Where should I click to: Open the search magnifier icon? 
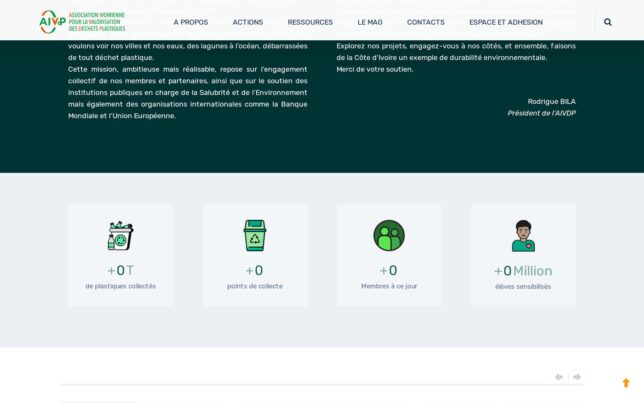pos(608,22)
